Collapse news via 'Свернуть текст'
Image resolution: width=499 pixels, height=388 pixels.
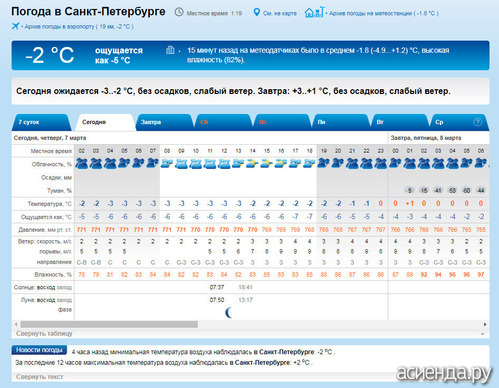(x=39, y=377)
